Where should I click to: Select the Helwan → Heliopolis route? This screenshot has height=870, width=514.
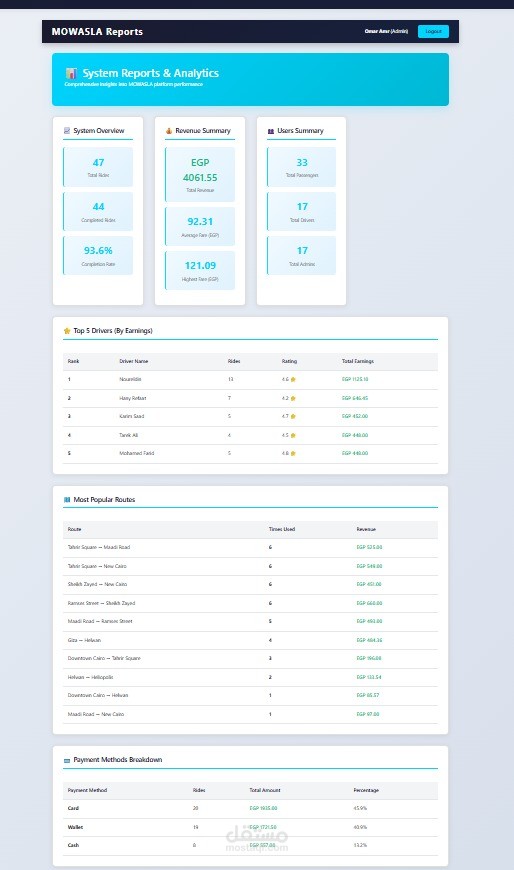click(x=90, y=677)
